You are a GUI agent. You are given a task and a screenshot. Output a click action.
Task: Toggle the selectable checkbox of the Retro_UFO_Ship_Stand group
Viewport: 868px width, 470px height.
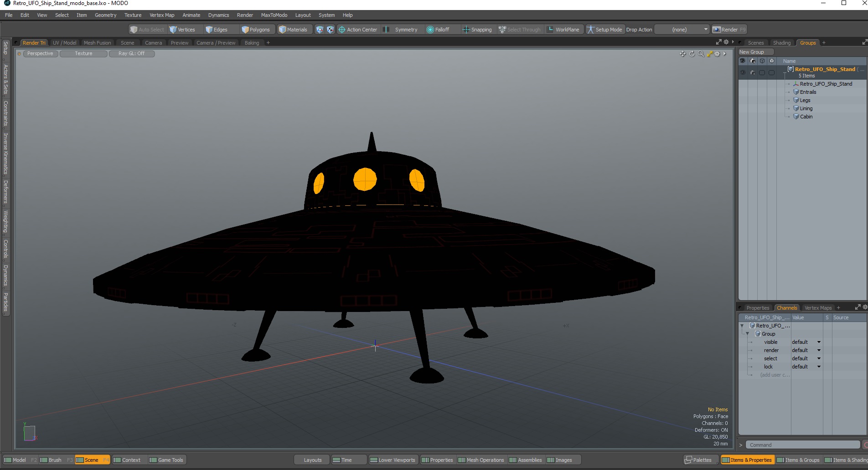click(762, 72)
